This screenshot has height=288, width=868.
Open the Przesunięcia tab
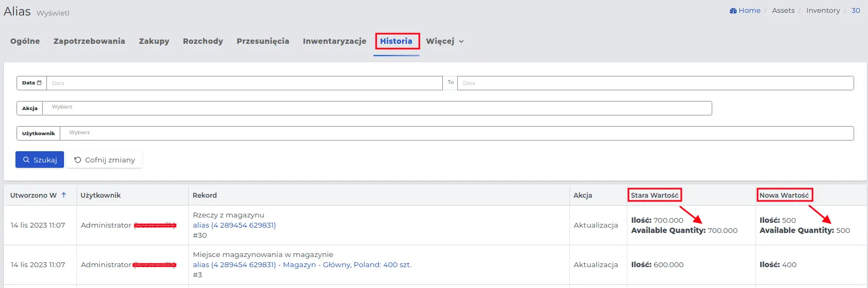[262, 41]
